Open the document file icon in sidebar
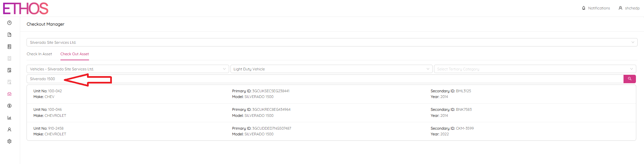644x164 pixels. [x=9, y=35]
